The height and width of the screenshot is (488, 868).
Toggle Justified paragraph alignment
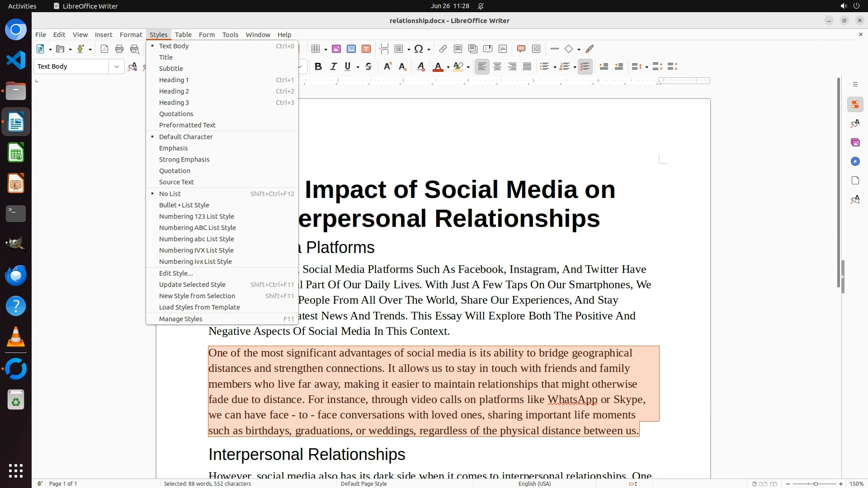pos(527,67)
